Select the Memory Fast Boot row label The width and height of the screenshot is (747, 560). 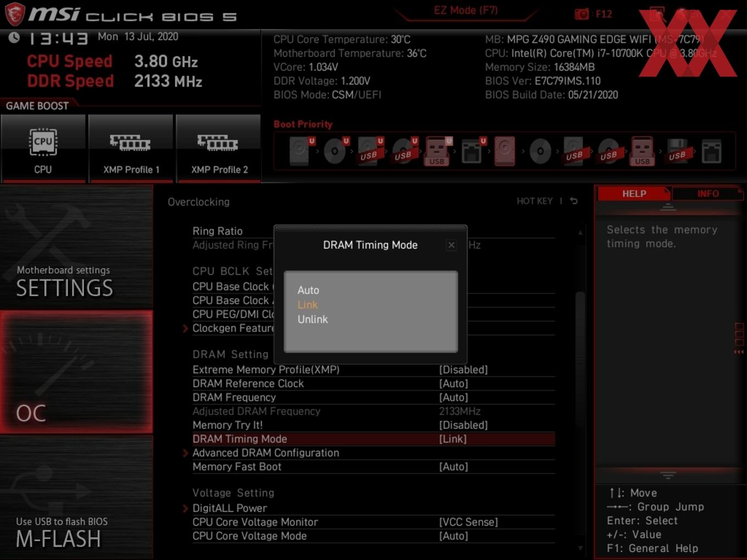point(237,467)
